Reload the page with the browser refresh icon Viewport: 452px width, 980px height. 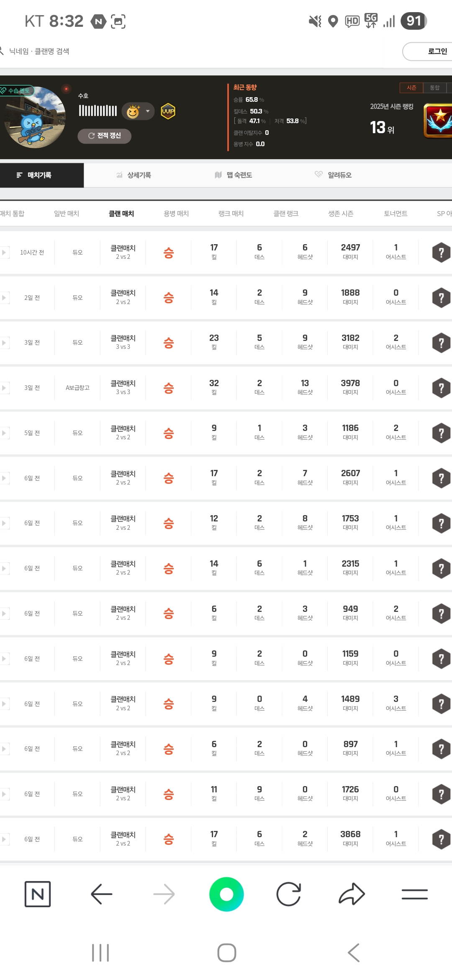pos(289,894)
